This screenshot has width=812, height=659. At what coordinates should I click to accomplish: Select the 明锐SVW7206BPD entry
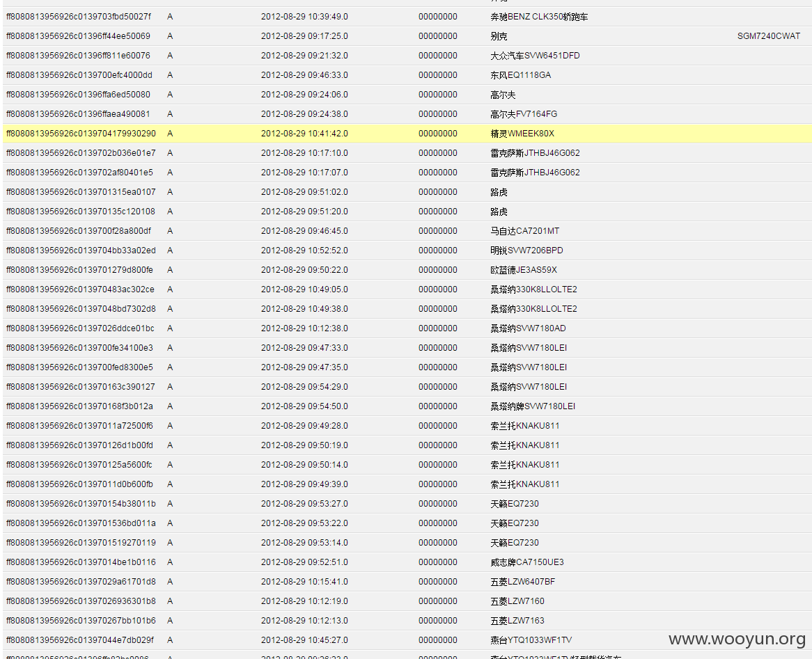(526, 251)
